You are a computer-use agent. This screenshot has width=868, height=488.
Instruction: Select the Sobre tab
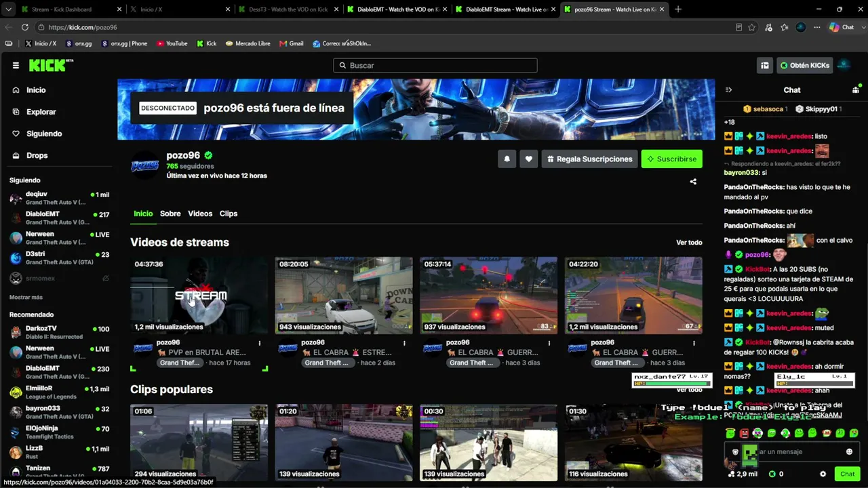[170, 213]
